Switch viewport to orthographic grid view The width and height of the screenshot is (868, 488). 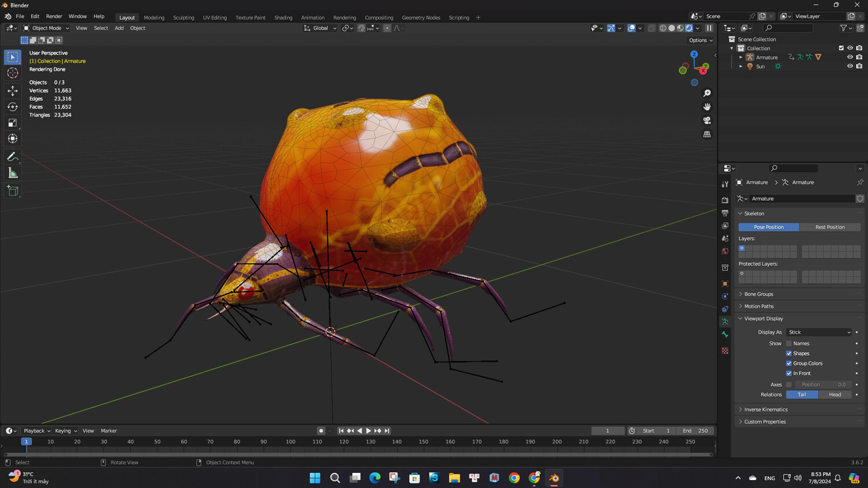point(707,134)
